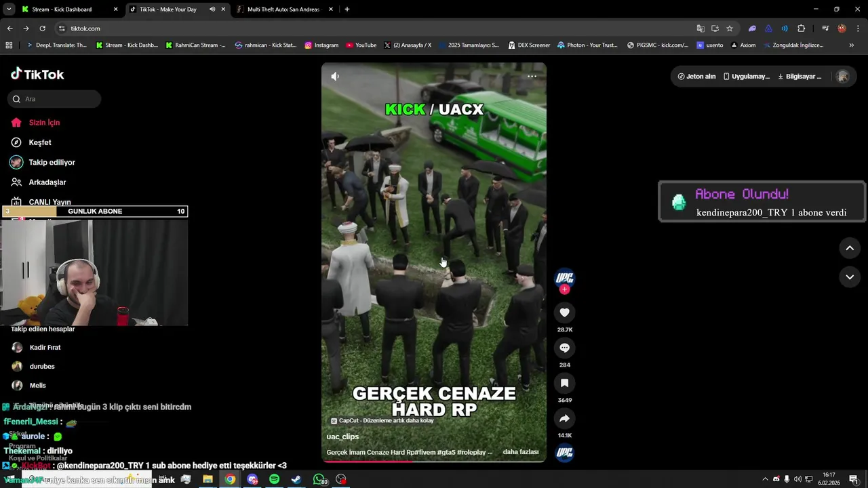View site information icon in address bar
This screenshot has width=868, height=488.
pyautogui.click(x=62, y=28)
